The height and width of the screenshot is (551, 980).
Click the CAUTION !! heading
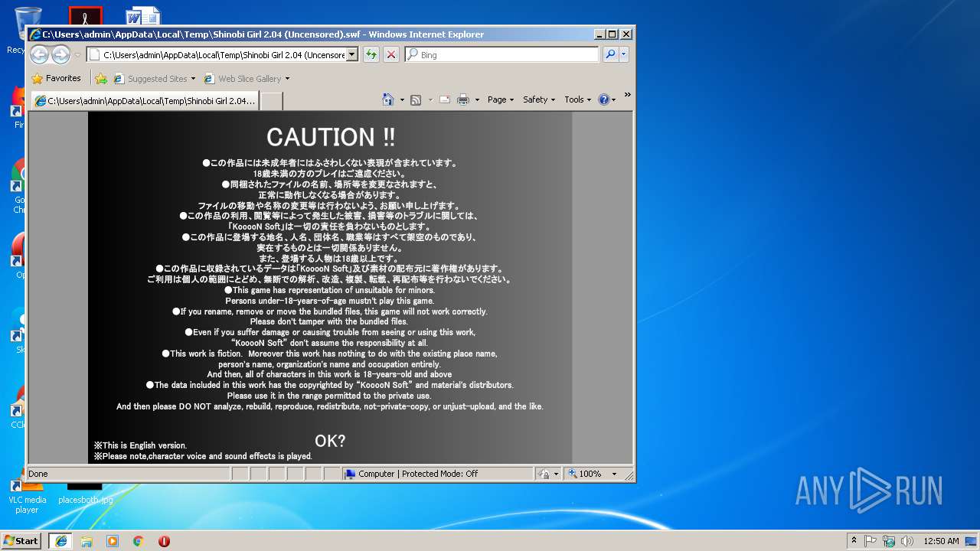[x=331, y=137]
